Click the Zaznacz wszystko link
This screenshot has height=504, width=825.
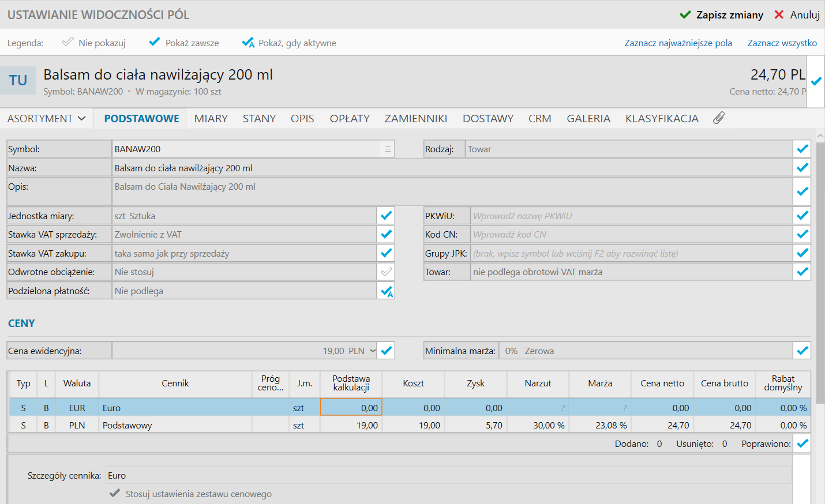click(782, 43)
